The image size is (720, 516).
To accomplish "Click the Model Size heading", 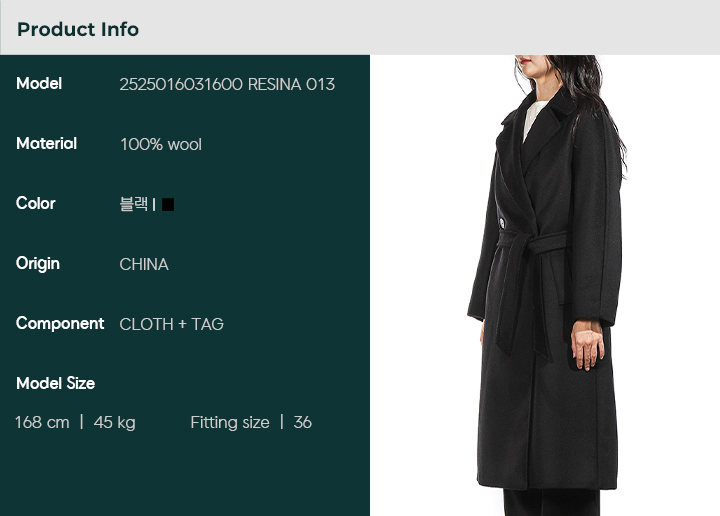I will (56, 383).
